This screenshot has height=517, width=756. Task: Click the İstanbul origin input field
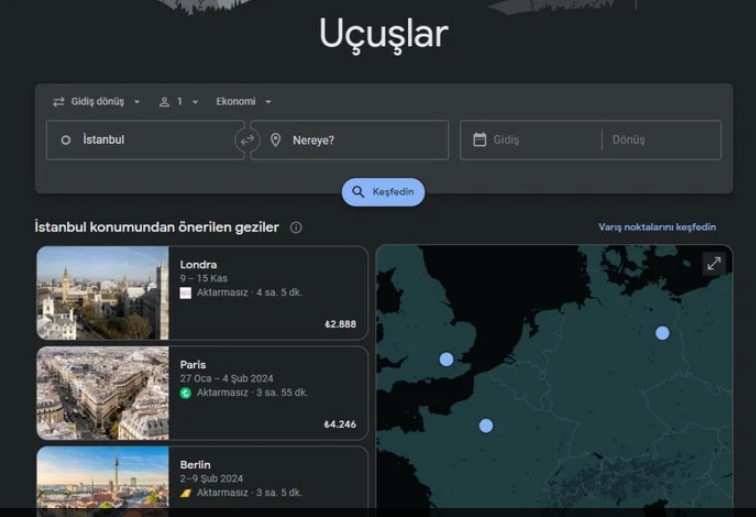click(x=145, y=140)
